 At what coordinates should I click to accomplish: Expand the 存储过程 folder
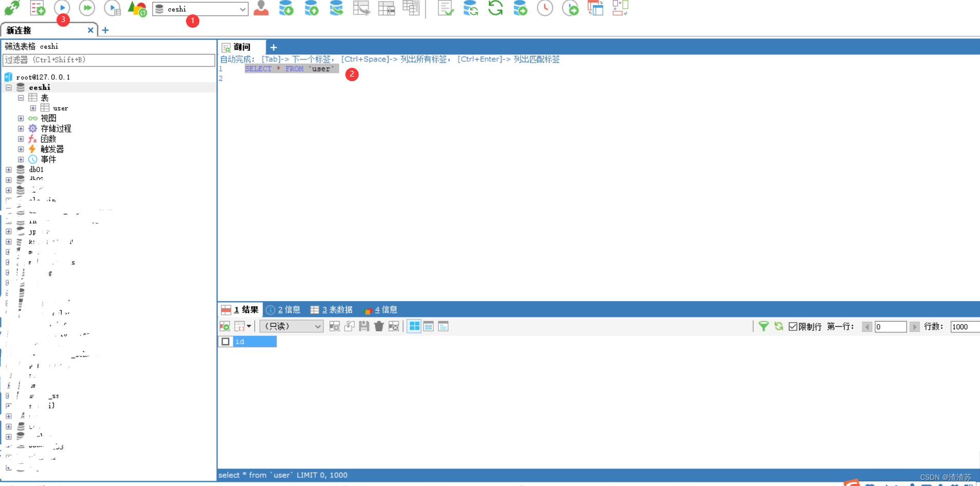(21, 129)
